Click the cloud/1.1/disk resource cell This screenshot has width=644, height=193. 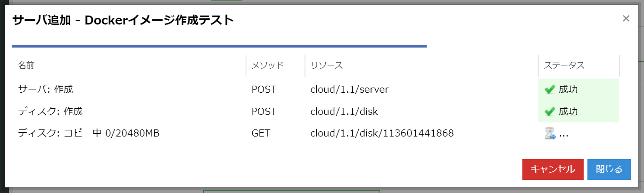(344, 112)
